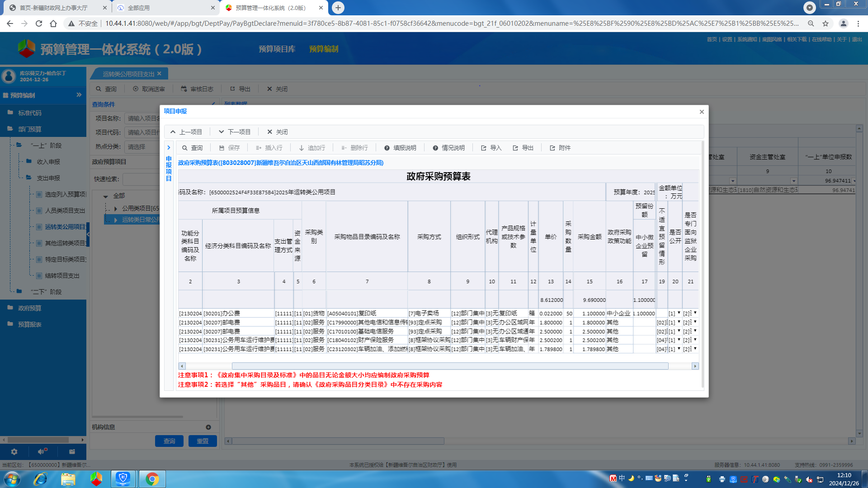
Task: Open 政府预算 sidebar section
Action: 29,308
